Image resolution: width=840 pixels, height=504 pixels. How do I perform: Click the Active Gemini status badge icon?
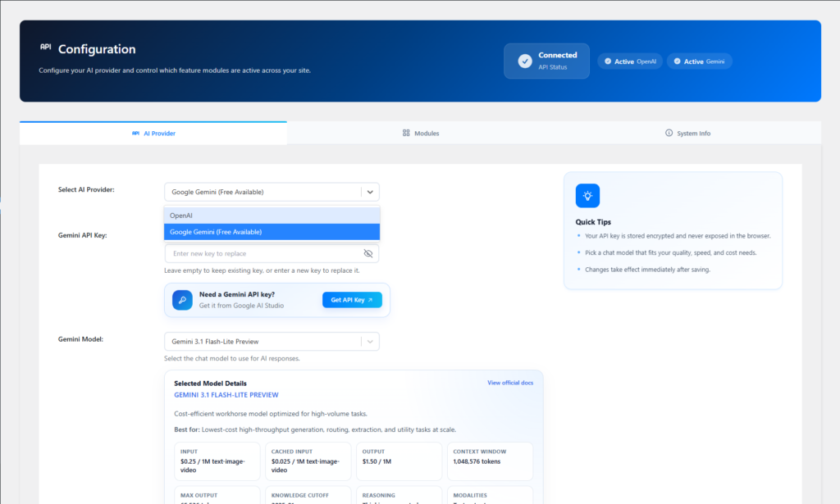pyautogui.click(x=677, y=61)
